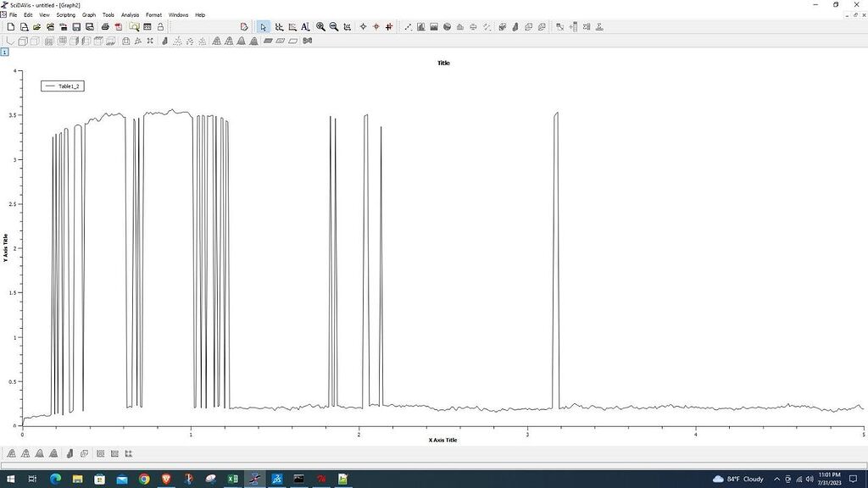Export graph as PDF
Screen dimensions: 868x488
120,26
